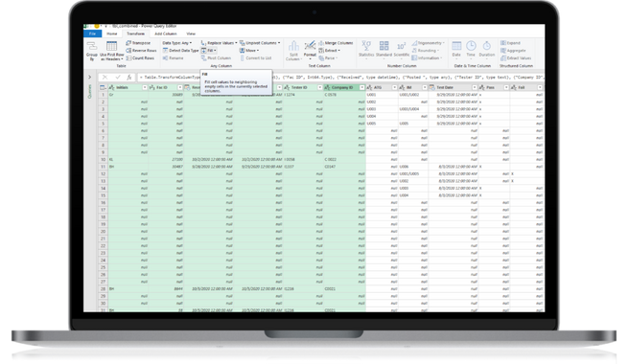Click the Standard number operations icon
Image resolution: width=628 pixels, height=364 pixels.
[384, 46]
